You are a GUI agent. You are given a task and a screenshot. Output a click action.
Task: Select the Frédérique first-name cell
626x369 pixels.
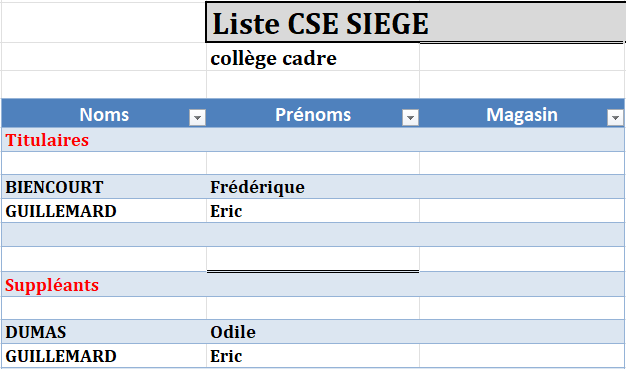(x=313, y=186)
